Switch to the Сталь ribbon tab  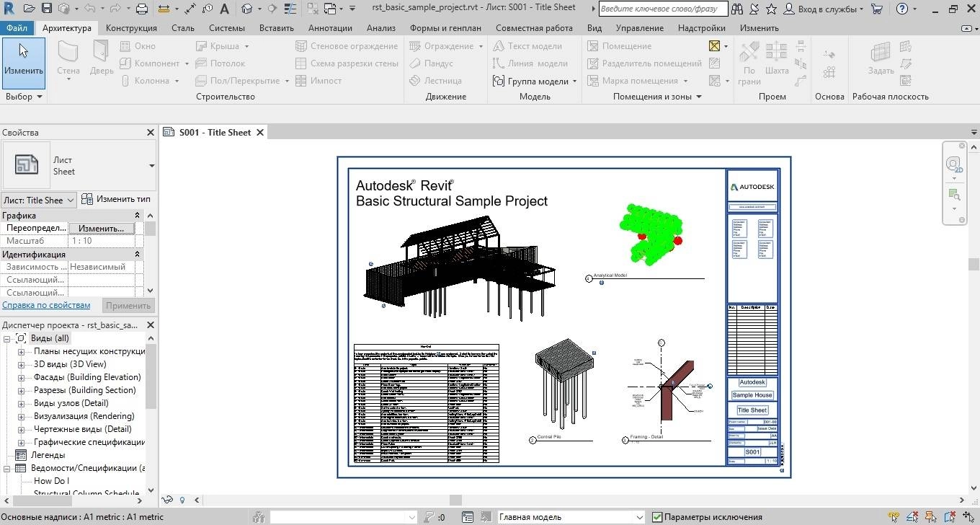(x=183, y=28)
